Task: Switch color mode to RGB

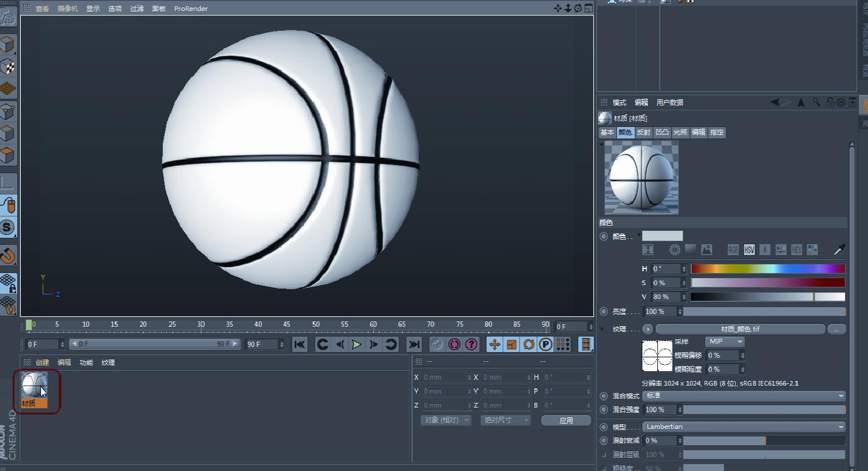Action: pyautogui.click(x=733, y=249)
